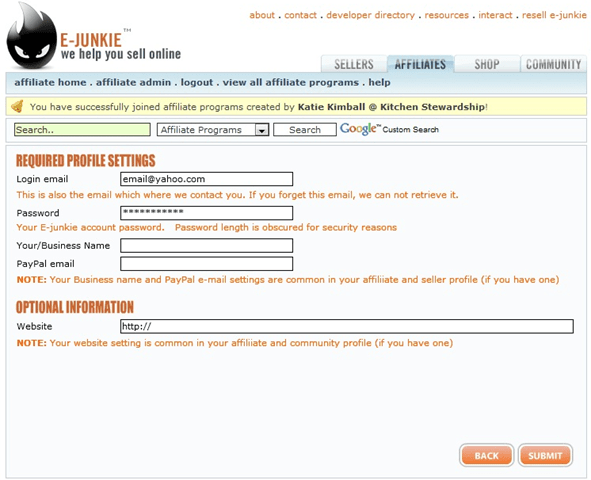Click the note about website setting
Image resolution: width=591 pixels, height=480 pixels.
click(x=235, y=343)
